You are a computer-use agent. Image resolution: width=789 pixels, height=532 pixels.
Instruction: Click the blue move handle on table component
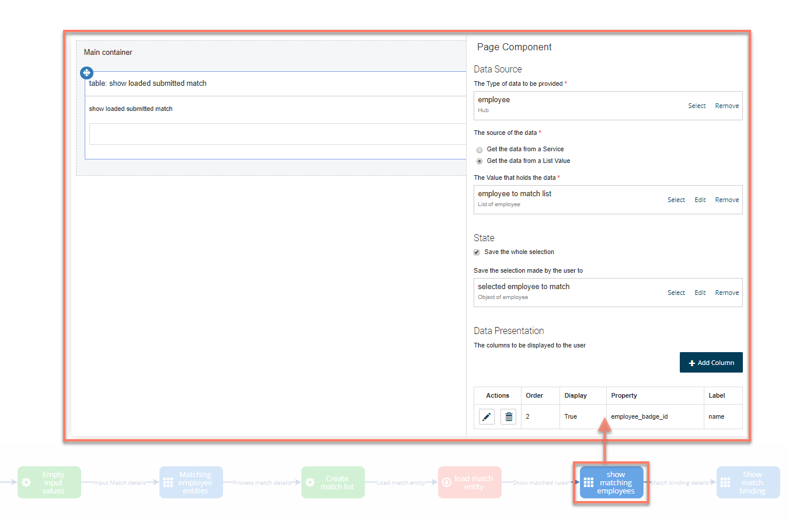pos(86,72)
